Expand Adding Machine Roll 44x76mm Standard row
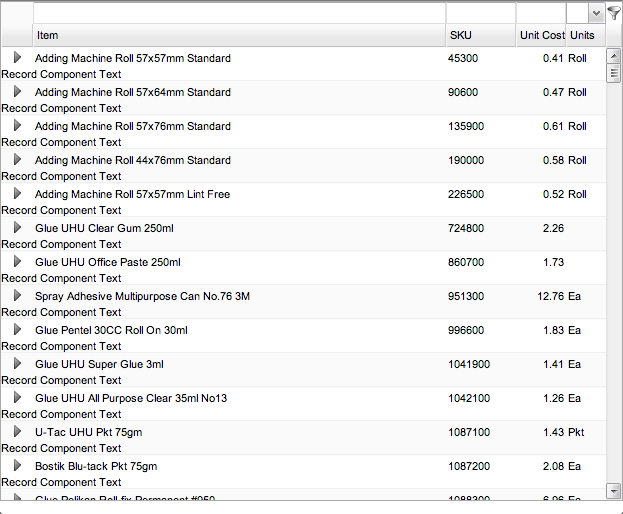Screen dimensions: 623x514 click(17, 160)
